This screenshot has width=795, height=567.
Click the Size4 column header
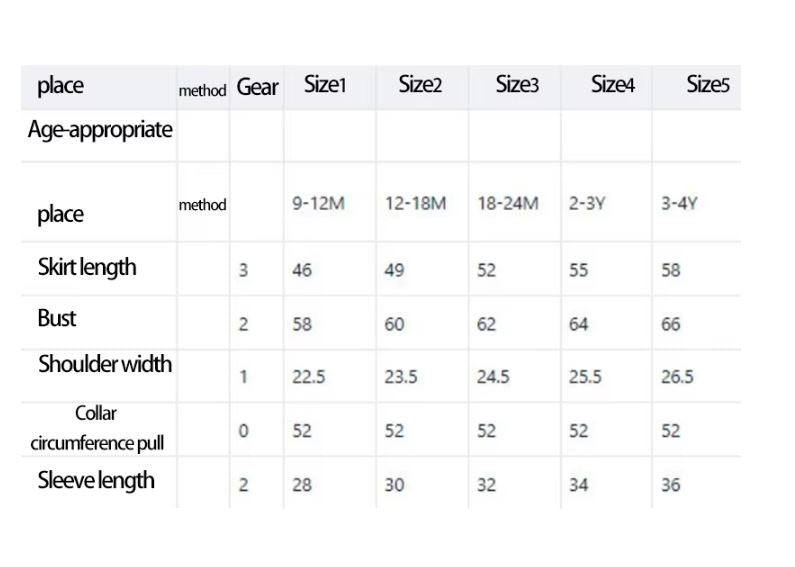[x=613, y=85]
